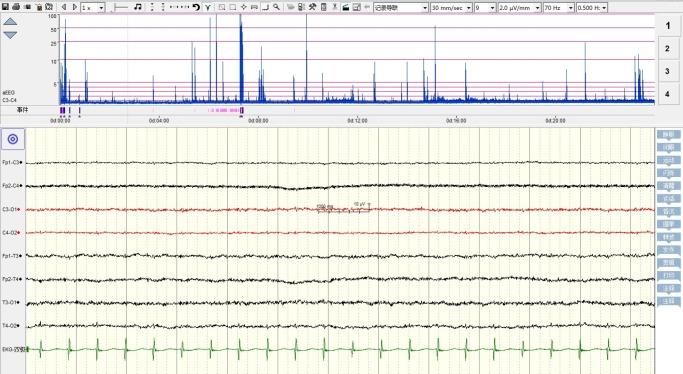This screenshot has width=683, height=374.
Task: Open the dropdown showing value 9
Action: [485, 8]
